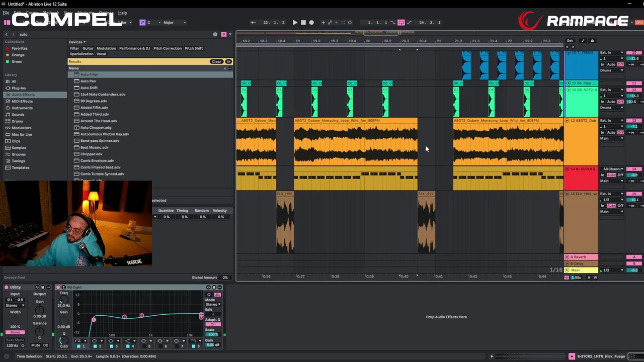
Task: Lock the arrangement envelopes icon
Action: [x=592, y=41]
